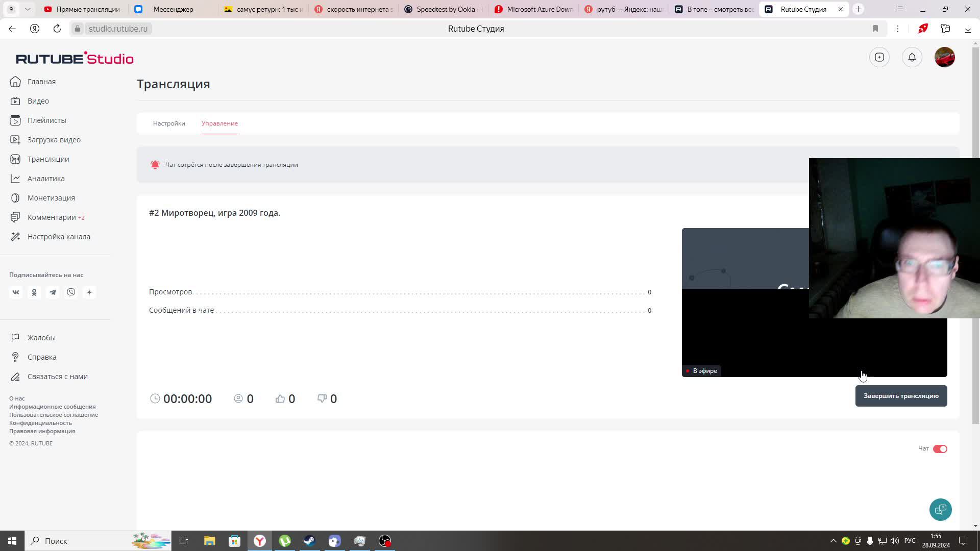Click Завершить трансляцию button
The width and height of the screenshot is (980, 551).
click(x=901, y=396)
